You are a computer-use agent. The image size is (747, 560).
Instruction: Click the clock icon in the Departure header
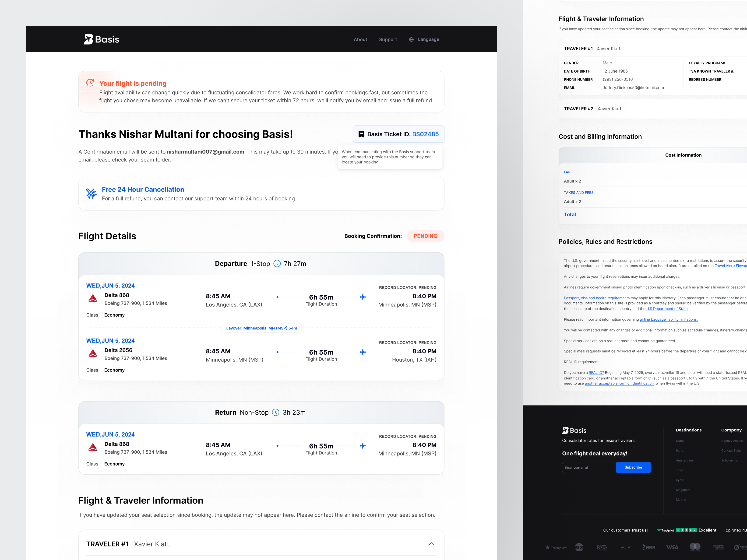coord(277,264)
